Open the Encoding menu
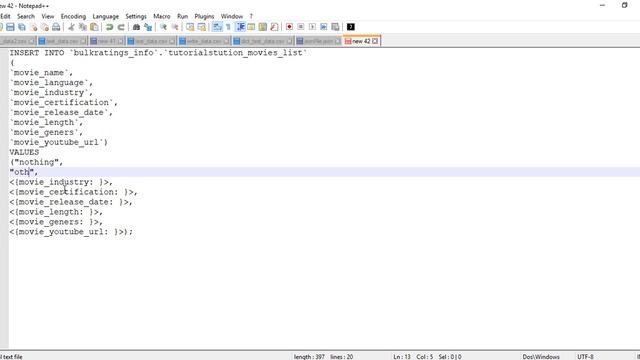The image size is (640, 360). click(x=73, y=16)
